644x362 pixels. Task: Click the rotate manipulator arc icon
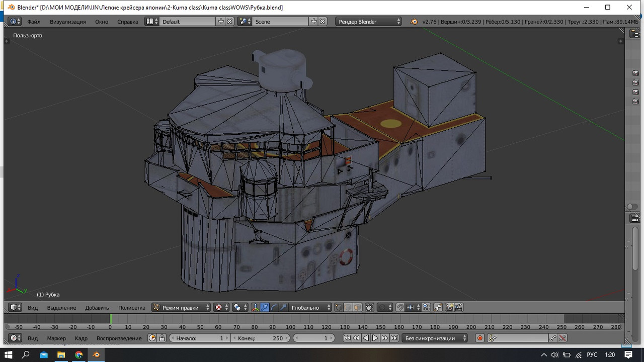pyautogui.click(x=274, y=307)
